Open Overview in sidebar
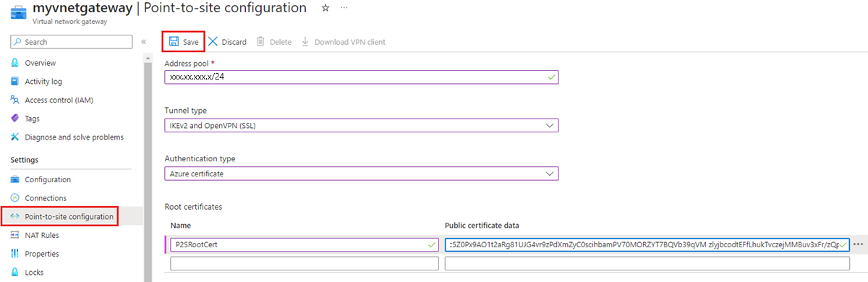 pyautogui.click(x=40, y=63)
